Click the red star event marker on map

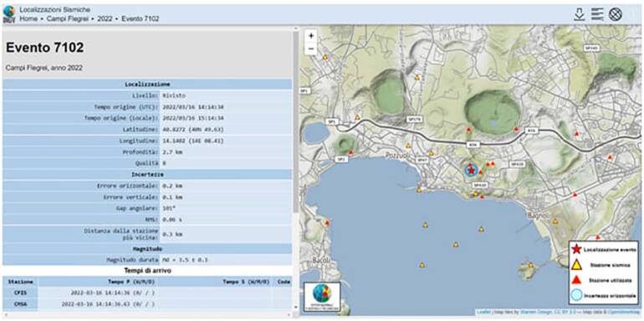[471, 171]
